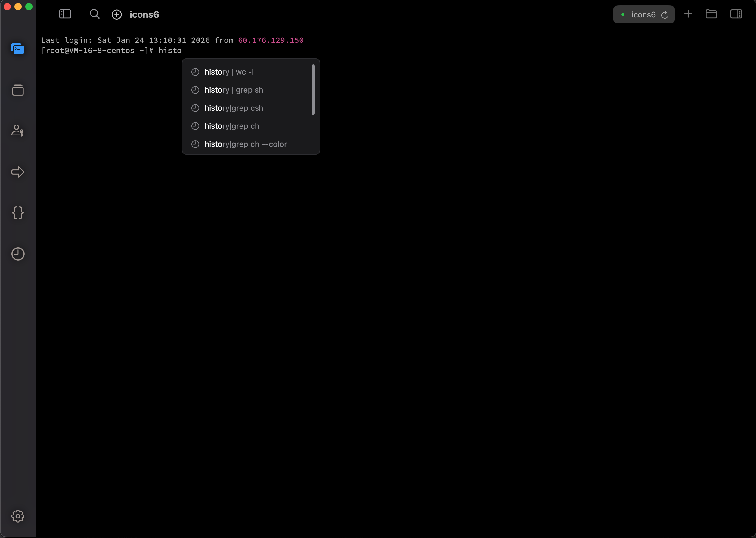The height and width of the screenshot is (538, 756).
Task: Toggle the left sidebar panel
Action: click(65, 14)
